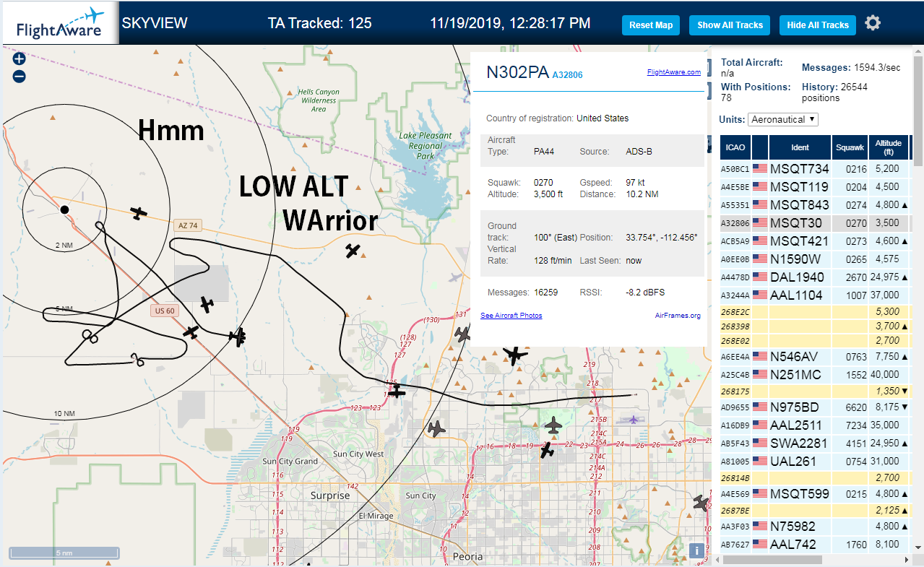Viewport: 924px width, 567px height.
Task: Open the map info button
Action: [696, 550]
